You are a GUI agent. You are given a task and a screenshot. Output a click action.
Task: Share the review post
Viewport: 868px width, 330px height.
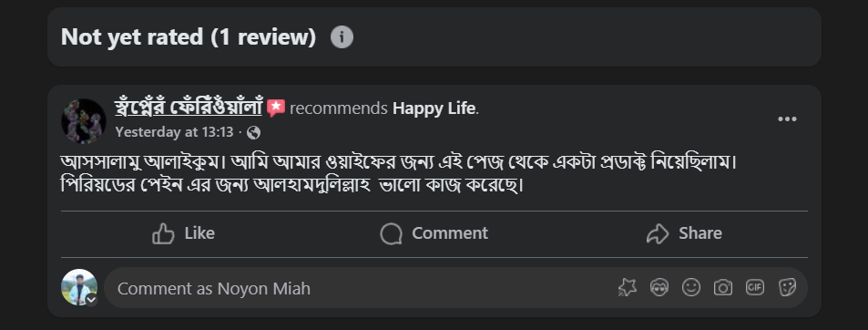684,233
